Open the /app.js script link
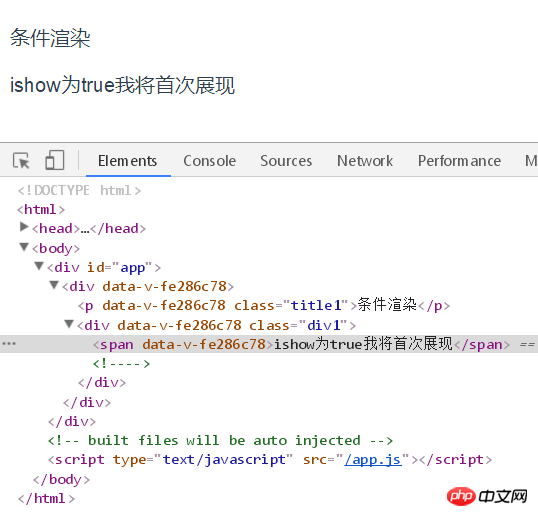This screenshot has width=538, height=516. [x=373, y=460]
